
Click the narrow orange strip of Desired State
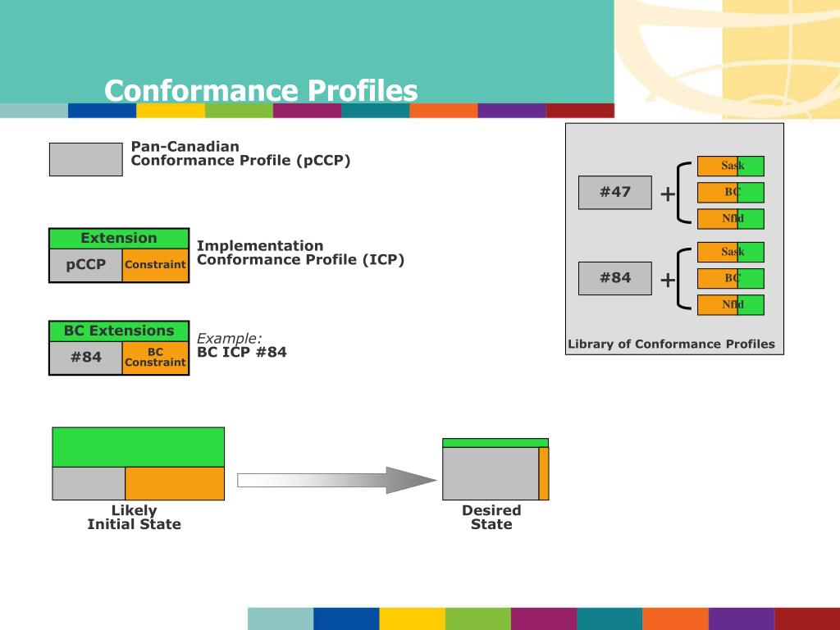click(x=544, y=474)
